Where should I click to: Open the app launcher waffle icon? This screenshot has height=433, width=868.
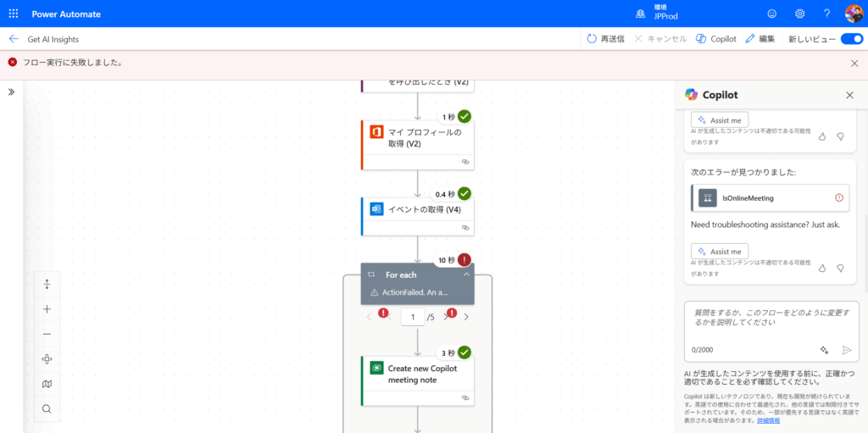[x=14, y=14]
